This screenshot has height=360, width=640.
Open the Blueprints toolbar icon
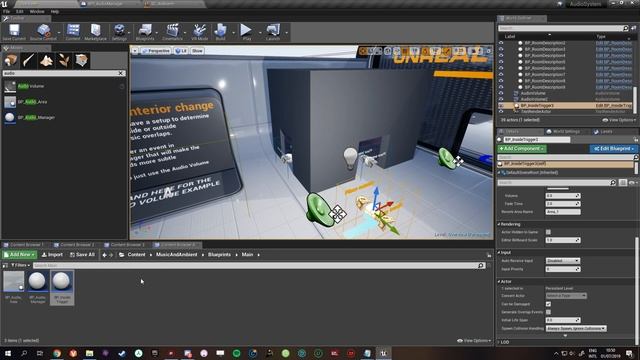[x=145, y=32]
